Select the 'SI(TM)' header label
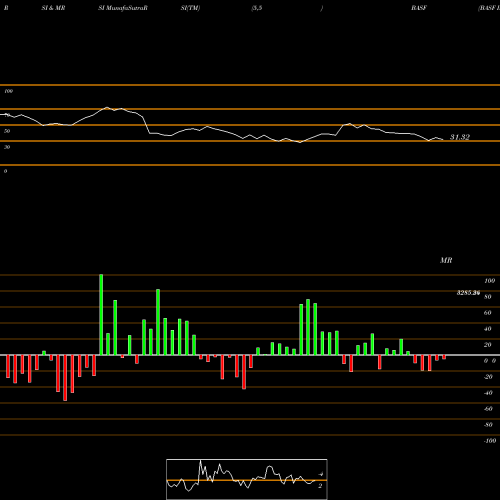Screen dimensions: 500x500 [190, 8]
